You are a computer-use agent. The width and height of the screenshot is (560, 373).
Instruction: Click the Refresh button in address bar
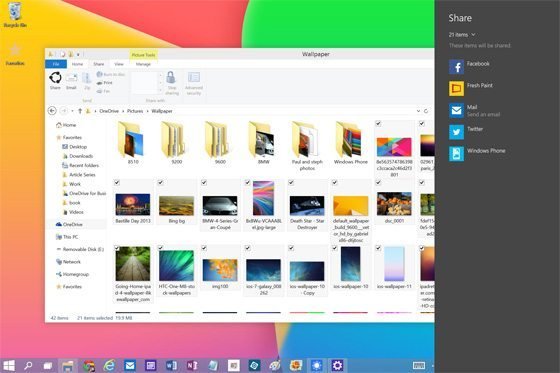426,111
